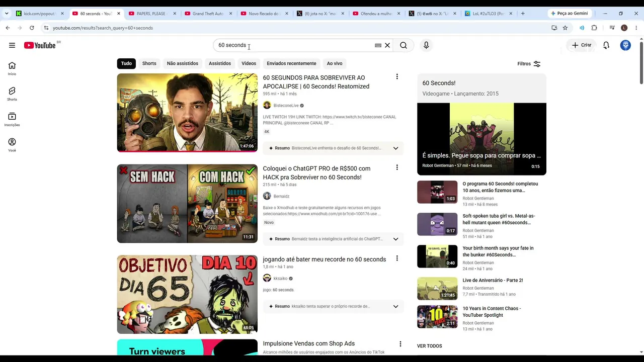Open the BisteconeLive channel avatar

click(267, 106)
